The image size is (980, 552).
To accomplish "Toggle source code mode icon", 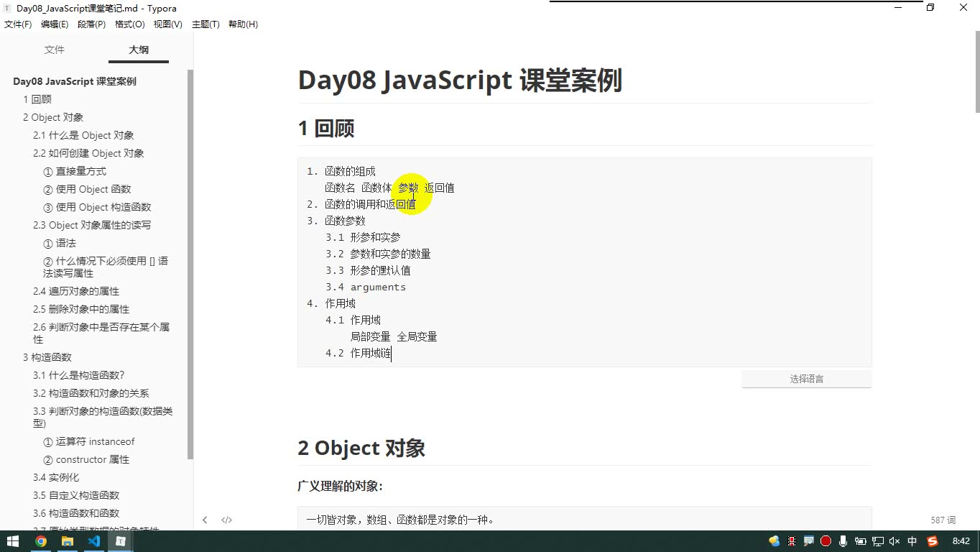I will (226, 520).
